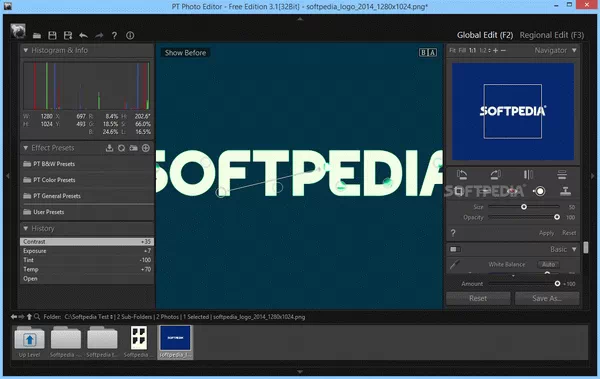
Task: Click the open folder icon in top toolbar
Action: pyautogui.click(x=37, y=36)
